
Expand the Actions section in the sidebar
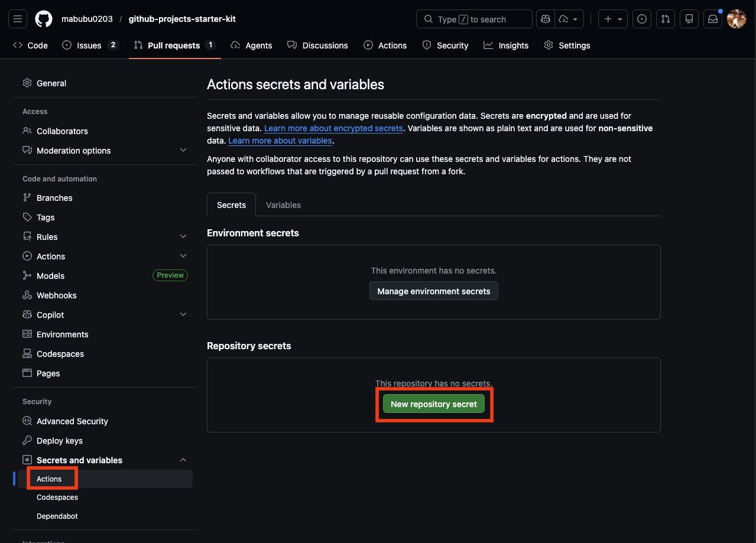(183, 256)
